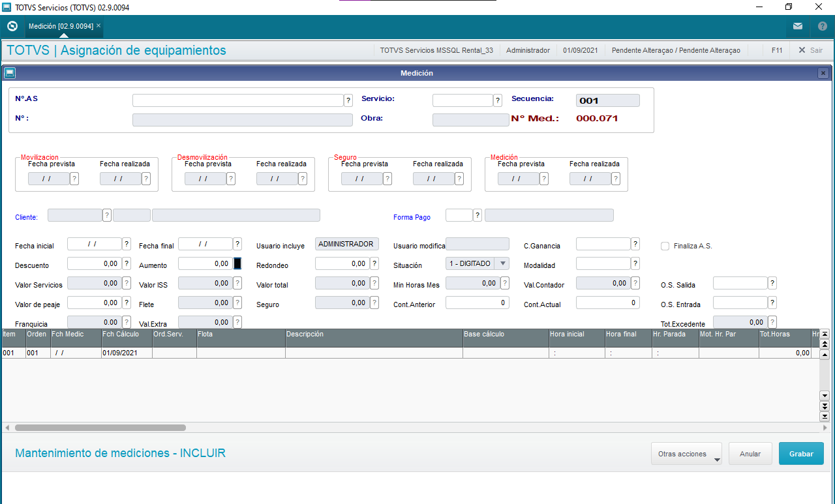
Task: Focus the Servicio input field
Action: pyautogui.click(x=463, y=100)
